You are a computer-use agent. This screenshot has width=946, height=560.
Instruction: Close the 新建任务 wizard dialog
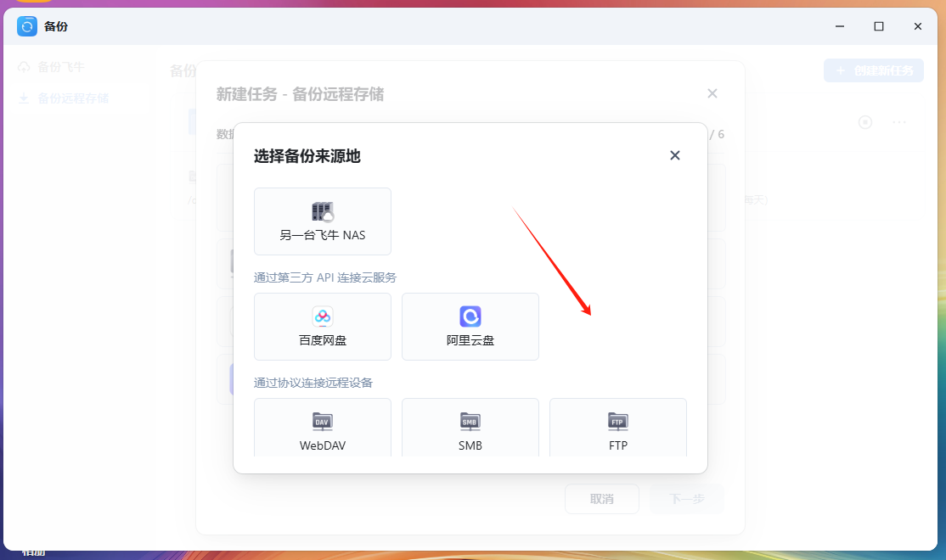(x=712, y=93)
